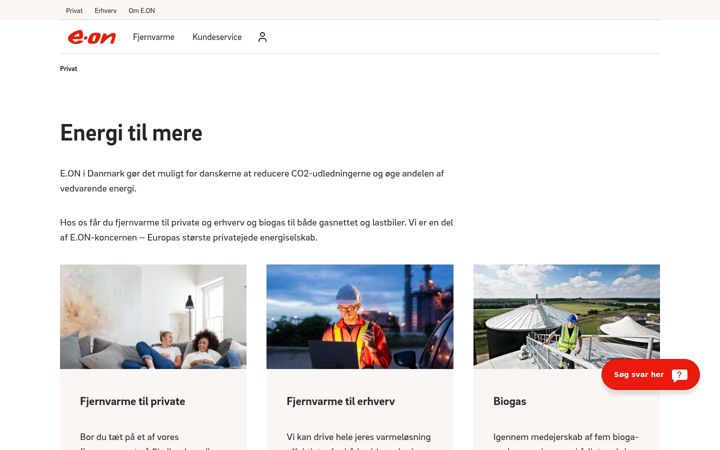Open the Om E.ON top link

(142, 11)
